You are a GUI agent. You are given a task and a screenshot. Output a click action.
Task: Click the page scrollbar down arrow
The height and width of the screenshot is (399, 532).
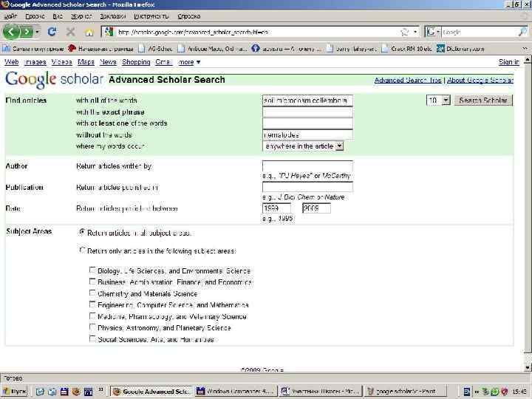tap(528, 367)
